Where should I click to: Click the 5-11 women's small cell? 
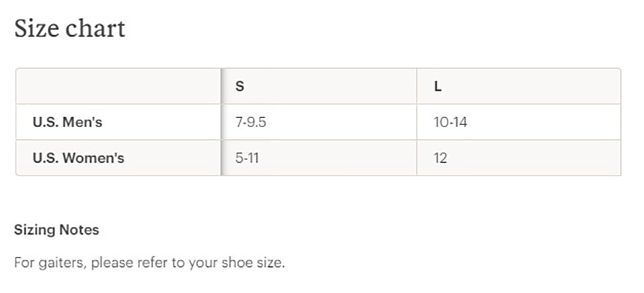click(247, 158)
